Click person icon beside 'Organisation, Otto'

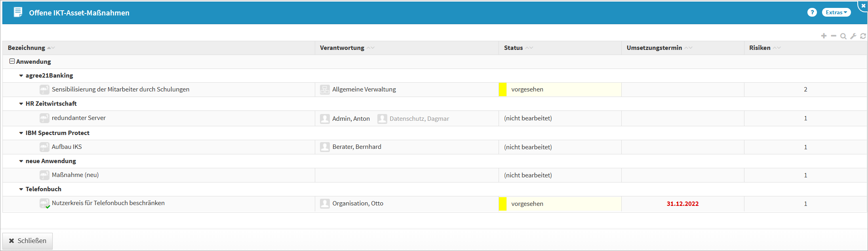pos(325,203)
